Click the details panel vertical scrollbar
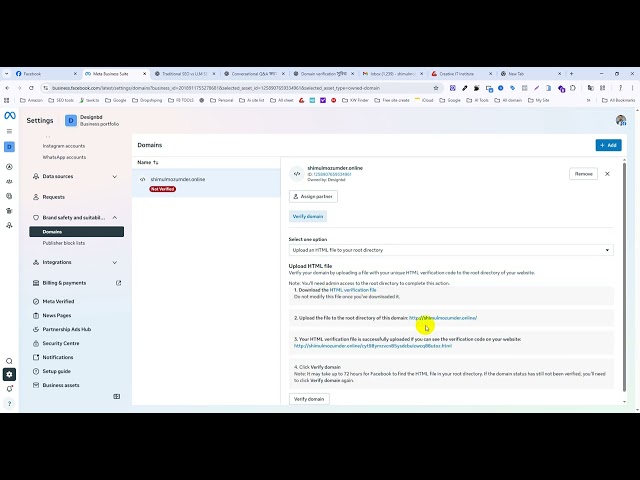 (624, 277)
